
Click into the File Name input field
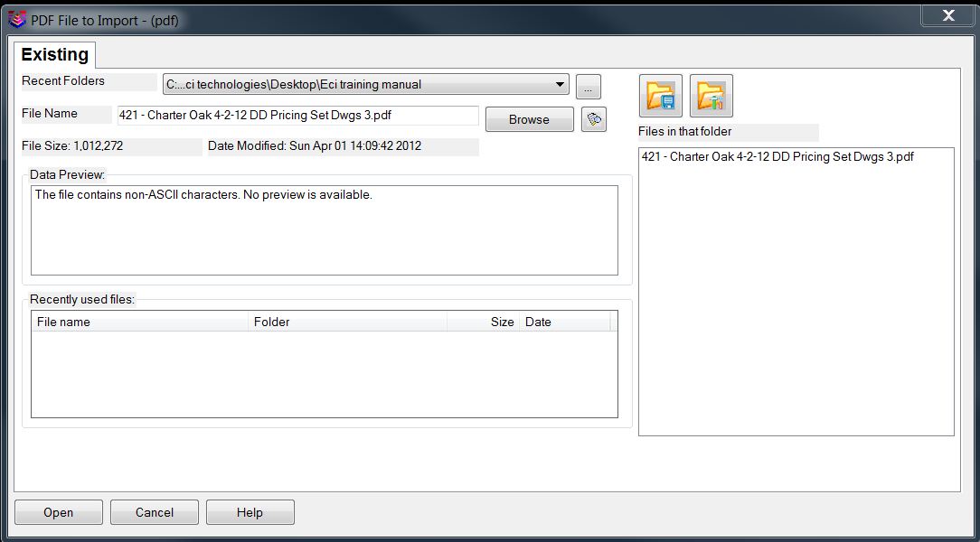[298, 116]
